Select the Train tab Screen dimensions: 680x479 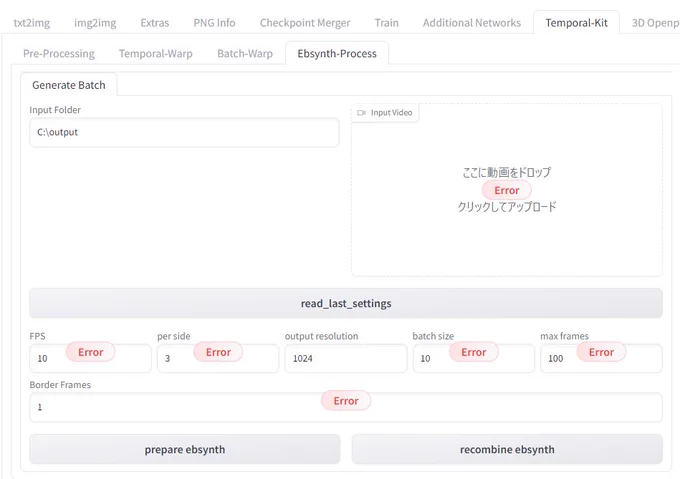386,23
